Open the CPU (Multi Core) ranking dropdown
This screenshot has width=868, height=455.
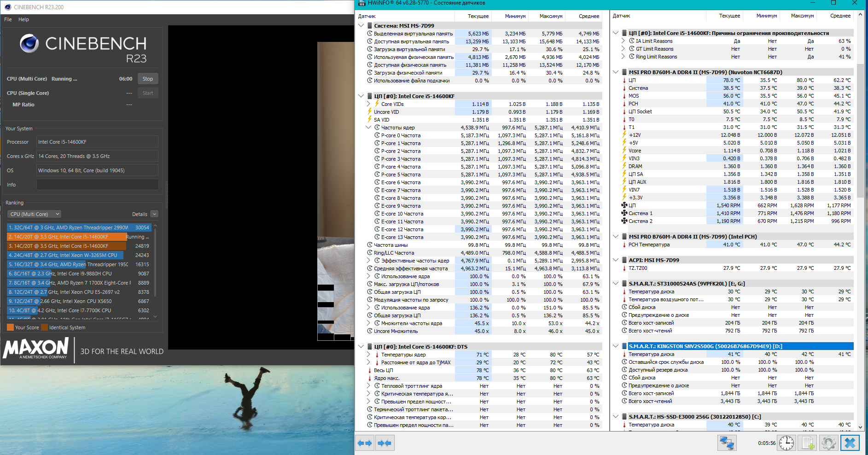tap(35, 214)
